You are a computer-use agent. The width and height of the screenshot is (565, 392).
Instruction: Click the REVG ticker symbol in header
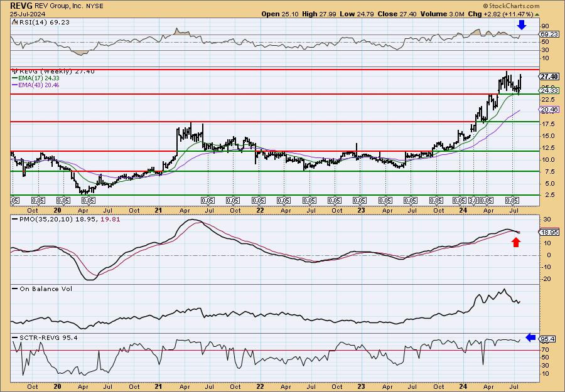tap(21, 6)
